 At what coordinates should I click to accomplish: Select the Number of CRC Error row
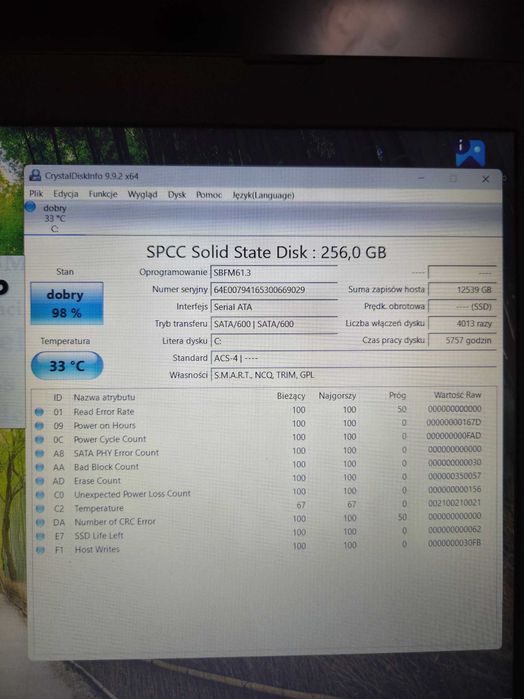pyautogui.click(x=264, y=520)
